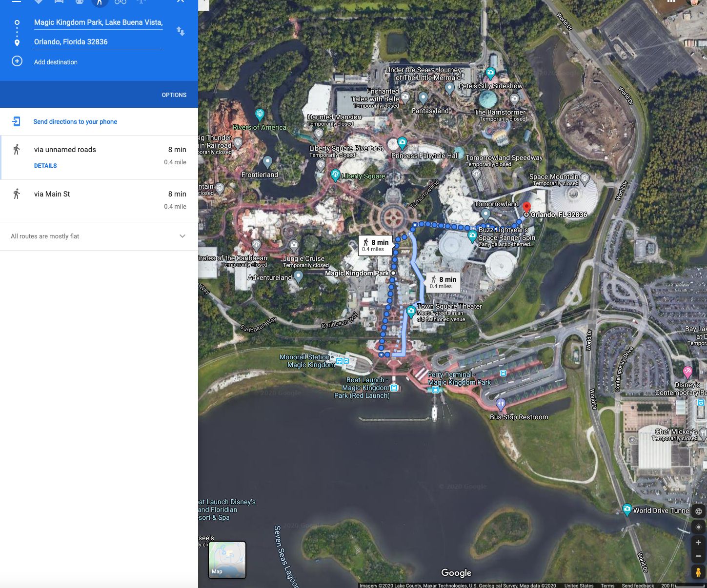Select transit travel mode
The image size is (707, 588).
pos(80,2)
